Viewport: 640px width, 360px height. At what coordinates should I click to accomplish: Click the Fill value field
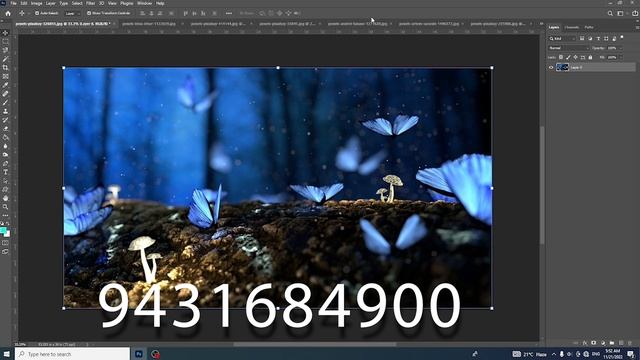(x=612, y=58)
